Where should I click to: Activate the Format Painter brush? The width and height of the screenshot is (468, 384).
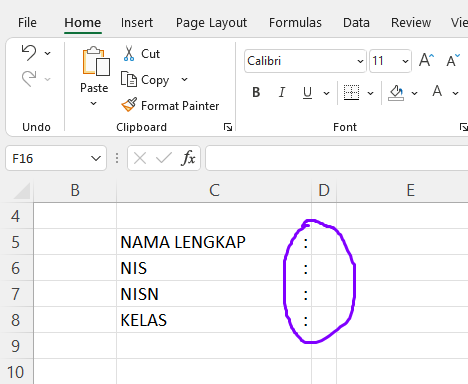[129, 105]
